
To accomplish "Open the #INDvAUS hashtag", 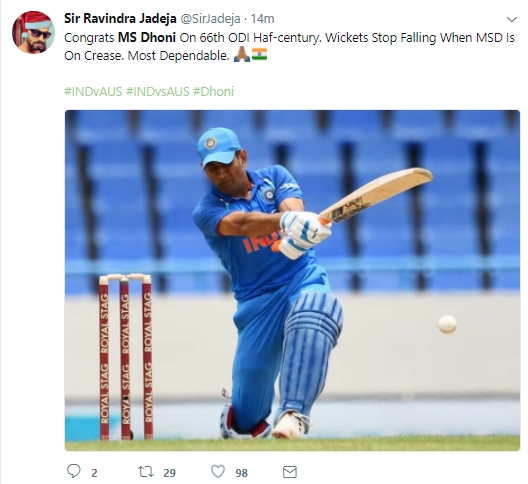I will pyautogui.click(x=93, y=91).
